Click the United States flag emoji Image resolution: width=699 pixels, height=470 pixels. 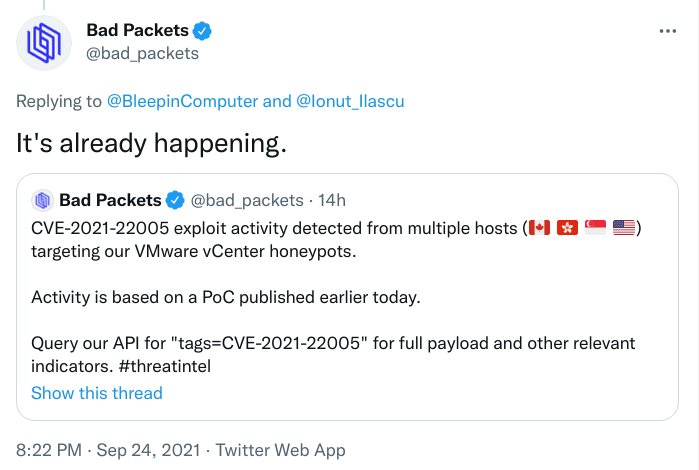[624, 228]
